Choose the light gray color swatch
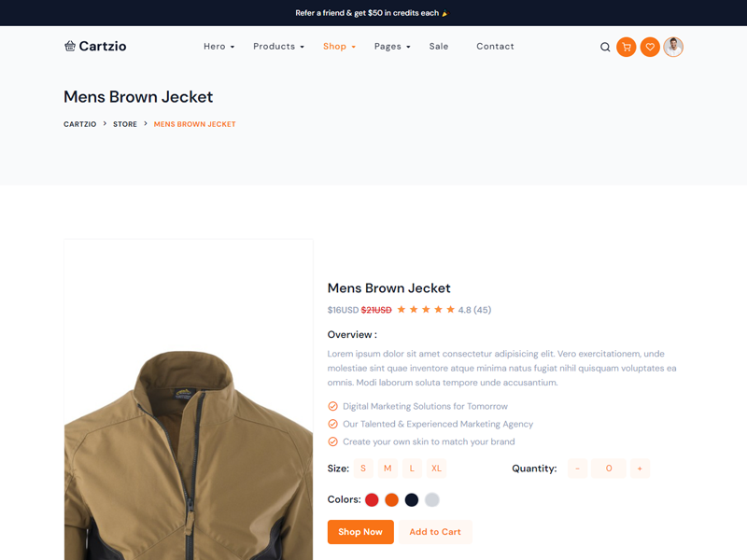Image resolution: width=747 pixels, height=560 pixels. pos(432,500)
